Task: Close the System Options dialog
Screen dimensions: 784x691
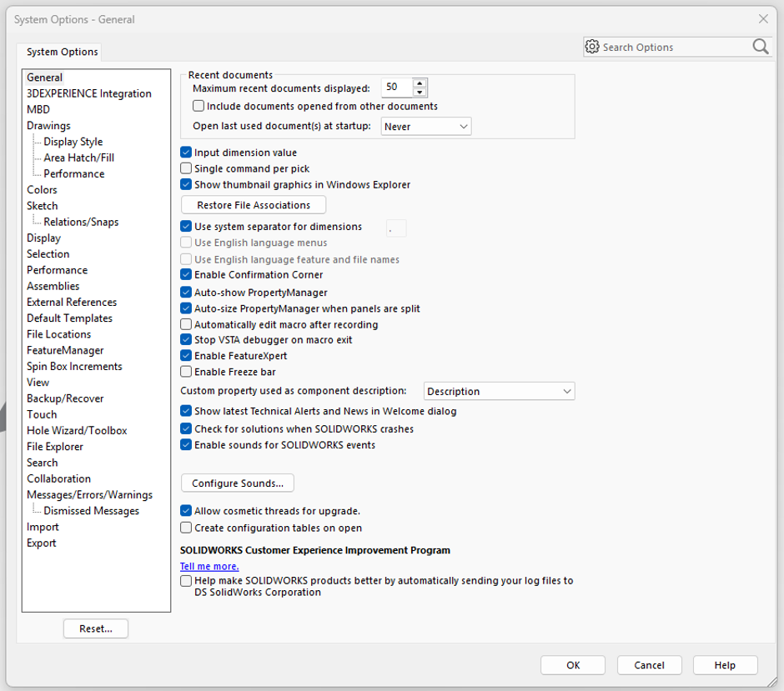Action: [x=763, y=19]
